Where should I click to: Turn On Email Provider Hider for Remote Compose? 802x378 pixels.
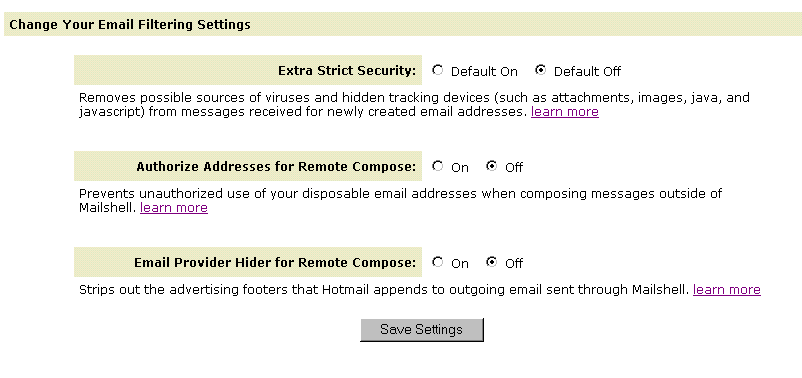pos(437,262)
